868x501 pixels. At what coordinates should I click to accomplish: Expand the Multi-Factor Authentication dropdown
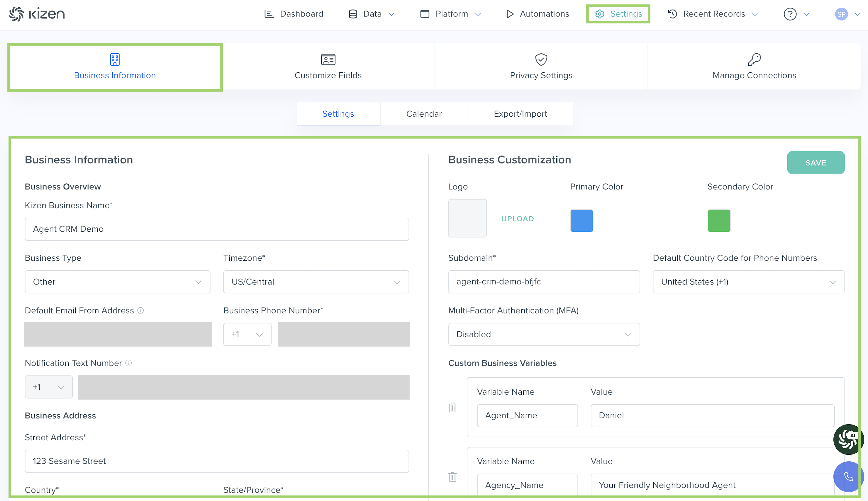(544, 335)
